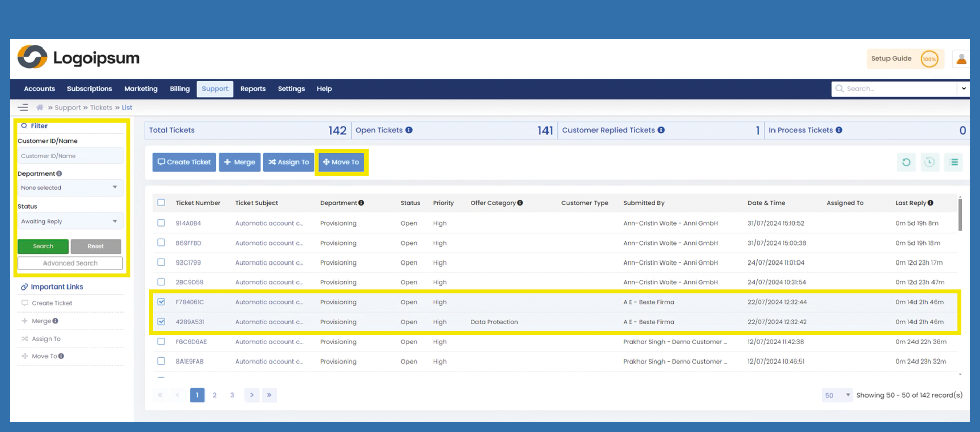The width and height of the screenshot is (980, 432).
Task: Uncheck ticket F784061C checkbox
Action: 162,302
